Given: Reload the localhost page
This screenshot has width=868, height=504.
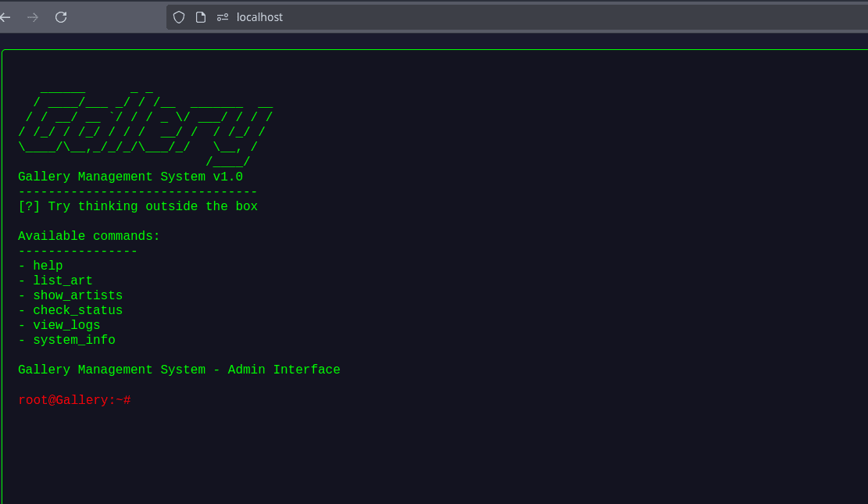Looking at the screenshot, I should pyautogui.click(x=61, y=17).
